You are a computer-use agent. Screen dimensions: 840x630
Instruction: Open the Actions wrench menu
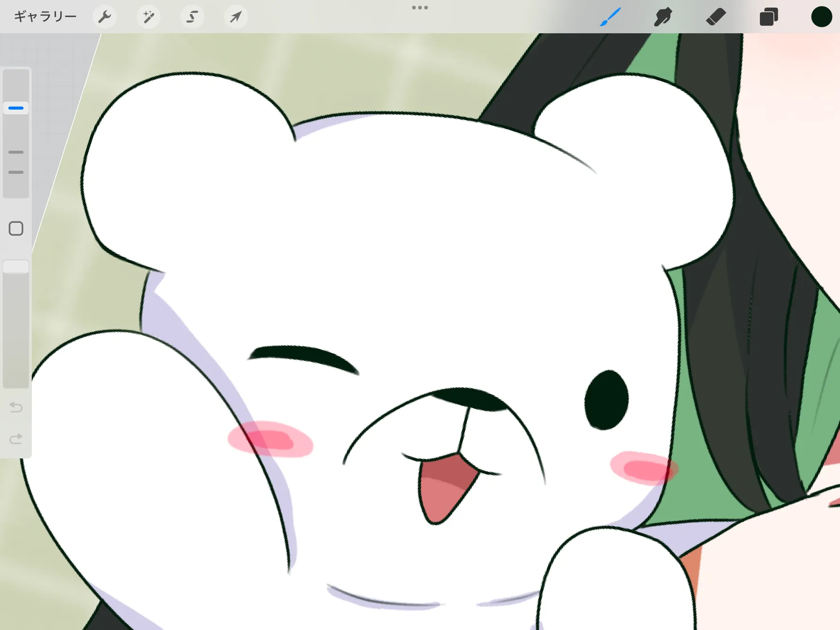tap(104, 17)
